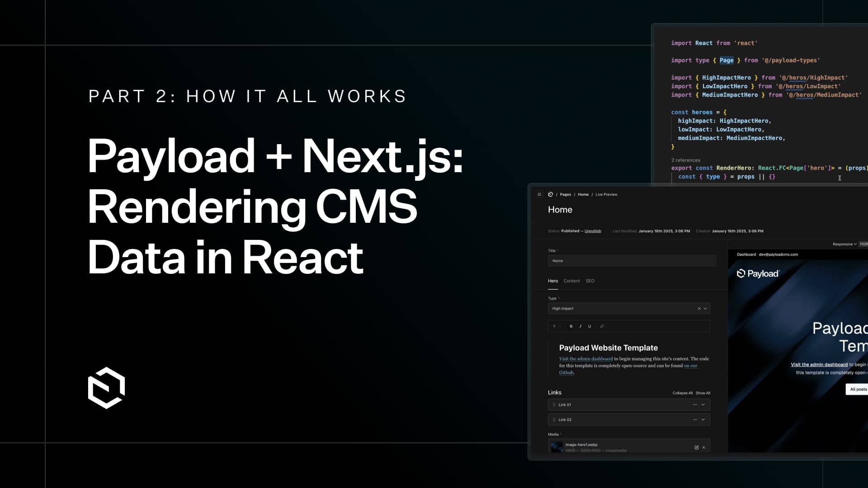This screenshot has height=488, width=868.
Task: Grab the drag handle of Link 01
Action: coord(554,405)
